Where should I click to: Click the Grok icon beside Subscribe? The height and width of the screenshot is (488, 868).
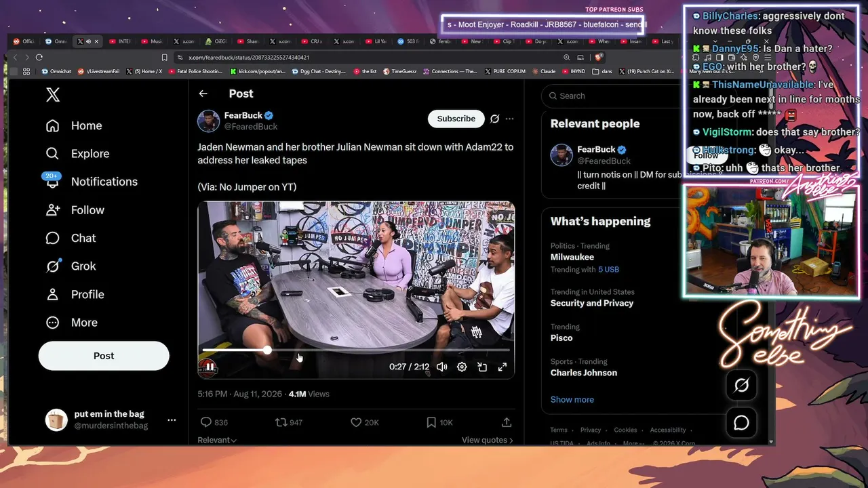(x=495, y=119)
